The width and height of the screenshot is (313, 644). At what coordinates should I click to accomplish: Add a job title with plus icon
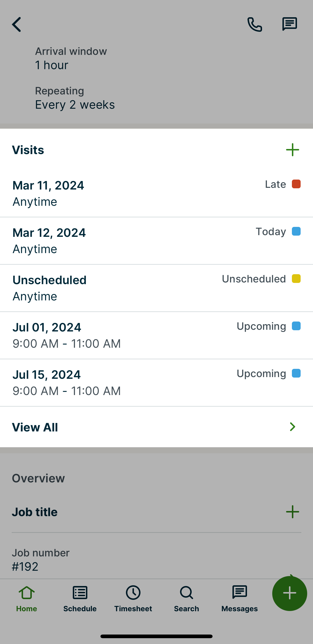(292, 512)
